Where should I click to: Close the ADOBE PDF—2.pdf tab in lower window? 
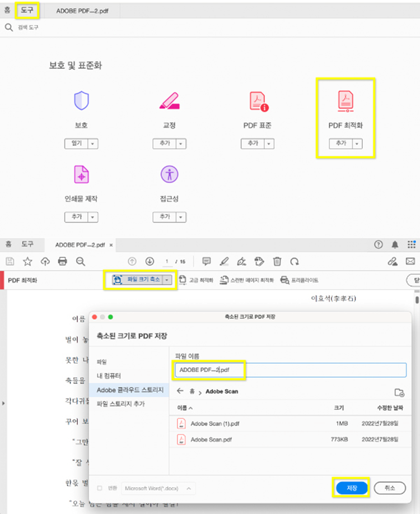click(x=111, y=245)
